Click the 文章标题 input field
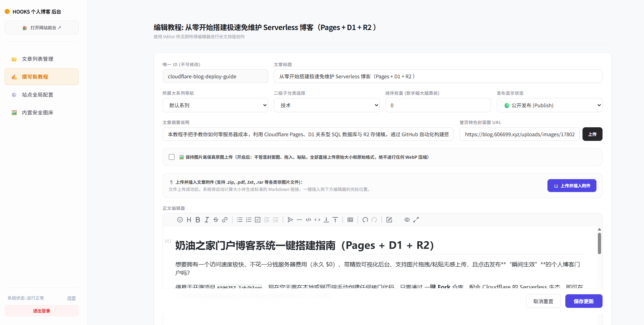Image resolution: width=644 pixels, height=325 pixels. (438, 76)
